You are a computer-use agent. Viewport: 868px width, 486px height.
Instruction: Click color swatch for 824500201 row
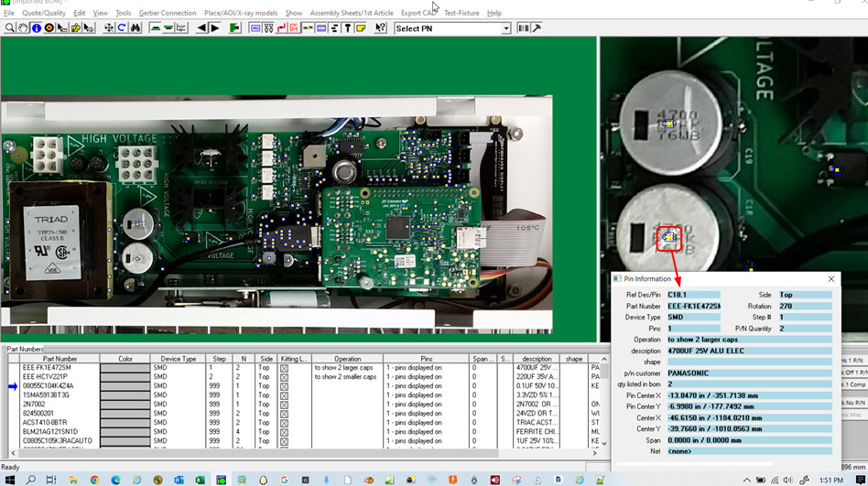[125, 414]
